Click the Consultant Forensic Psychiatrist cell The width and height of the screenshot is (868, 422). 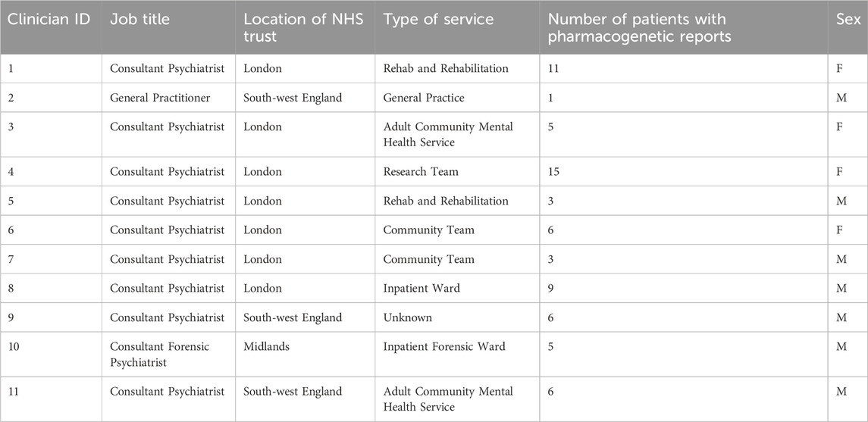pos(159,354)
